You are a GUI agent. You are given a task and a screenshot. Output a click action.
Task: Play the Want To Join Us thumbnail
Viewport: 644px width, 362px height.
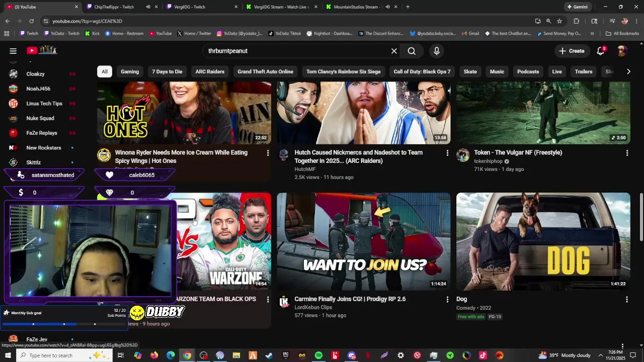pyautogui.click(x=364, y=241)
